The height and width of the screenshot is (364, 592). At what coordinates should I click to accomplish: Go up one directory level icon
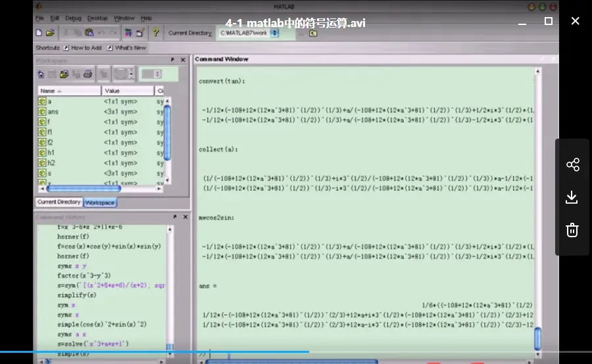coord(313,34)
